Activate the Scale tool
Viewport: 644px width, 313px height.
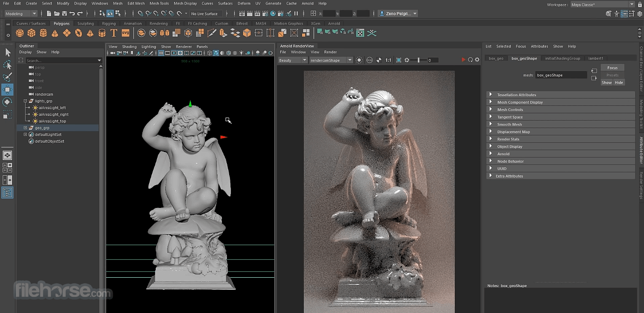8,115
